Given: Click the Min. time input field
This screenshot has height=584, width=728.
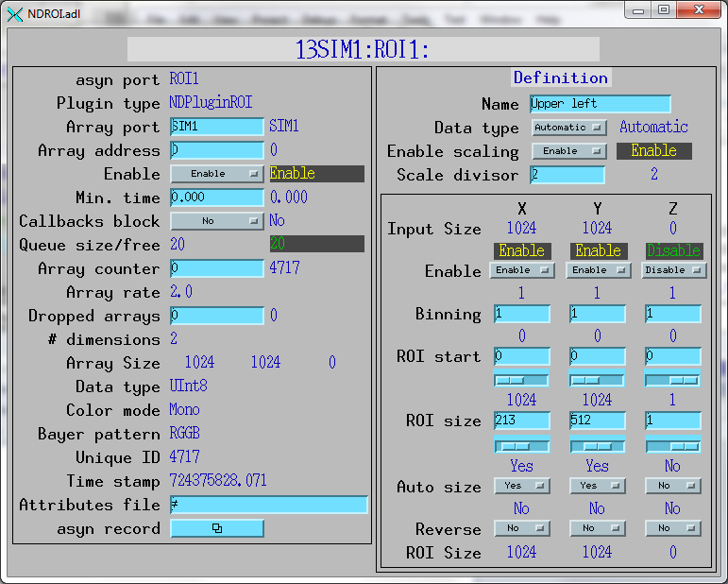Looking at the screenshot, I should click(217, 198).
